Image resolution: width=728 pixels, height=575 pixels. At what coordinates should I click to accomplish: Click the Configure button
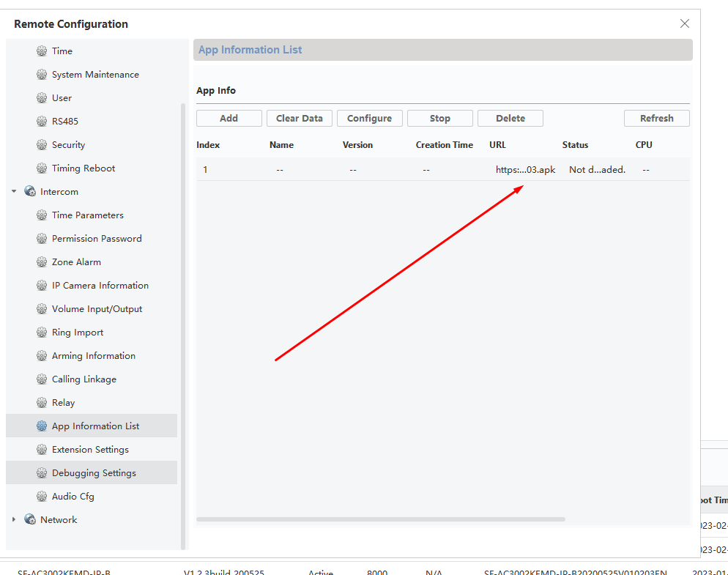[x=370, y=119]
